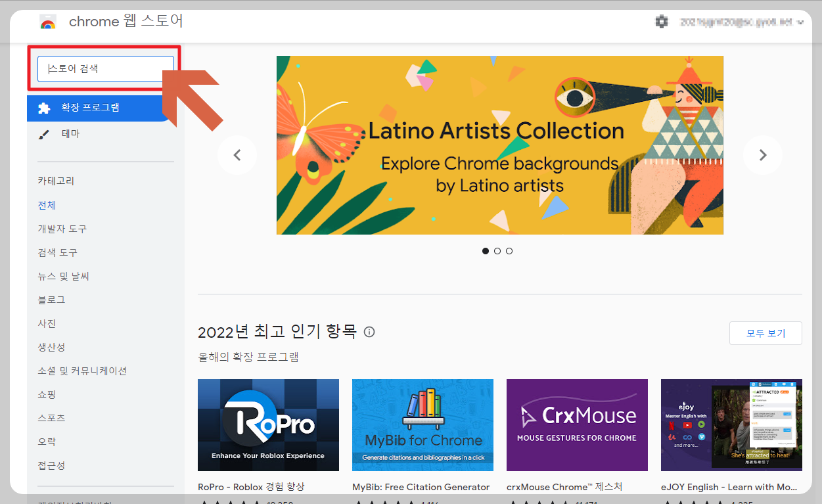The image size is (822, 504).
Task: Select the 생산성 category
Action: pos(51,347)
